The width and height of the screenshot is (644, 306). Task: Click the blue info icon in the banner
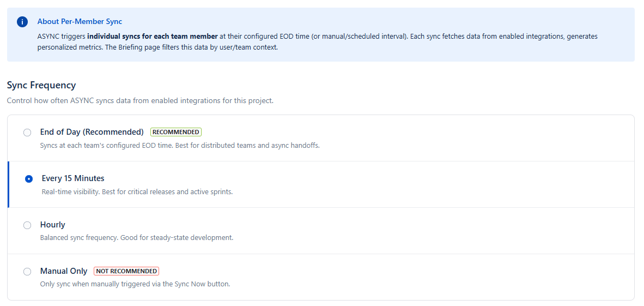[x=22, y=22]
